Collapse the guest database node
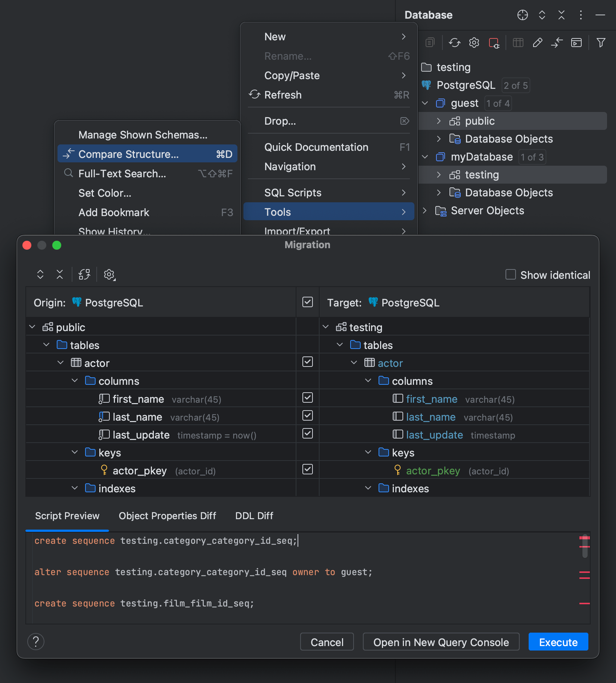Viewport: 616px width, 683px height. pos(425,103)
